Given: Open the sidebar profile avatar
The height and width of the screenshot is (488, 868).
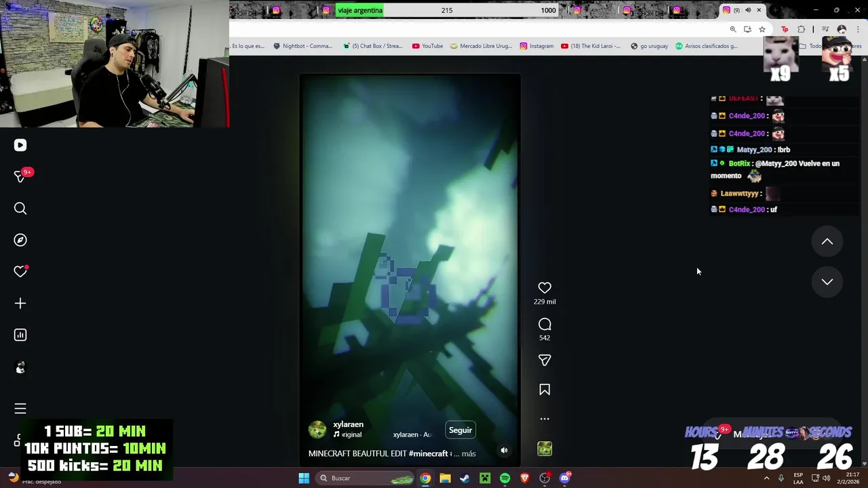Looking at the screenshot, I should pos(20,367).
